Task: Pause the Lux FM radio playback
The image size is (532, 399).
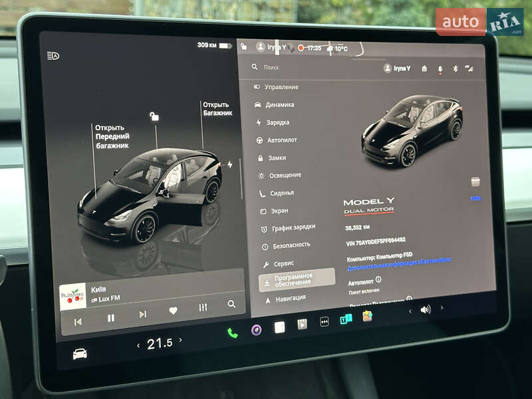Action: click(x=110, y=318)
